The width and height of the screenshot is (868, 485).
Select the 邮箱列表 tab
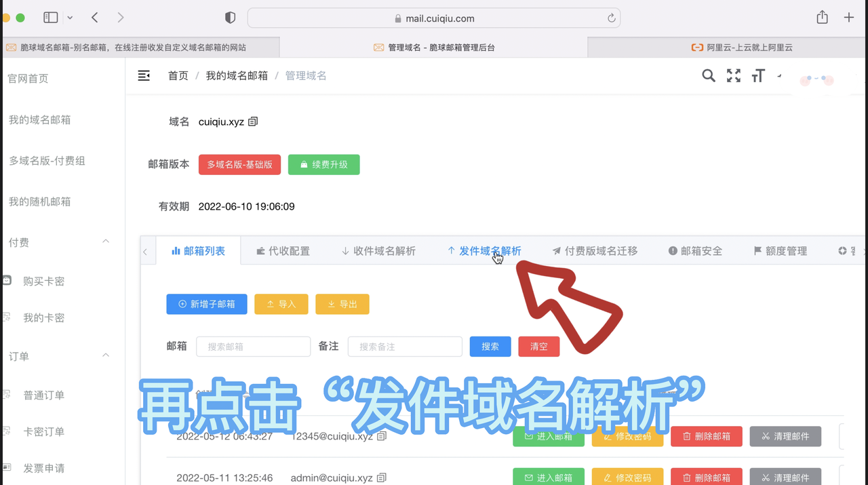point(198,251)
